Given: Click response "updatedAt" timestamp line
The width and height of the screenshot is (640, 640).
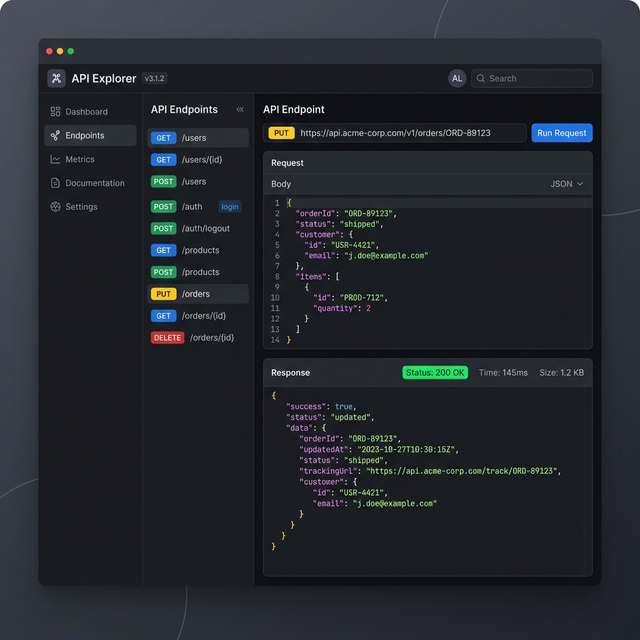Looking at the screenshot, I should tap(379, 449).
